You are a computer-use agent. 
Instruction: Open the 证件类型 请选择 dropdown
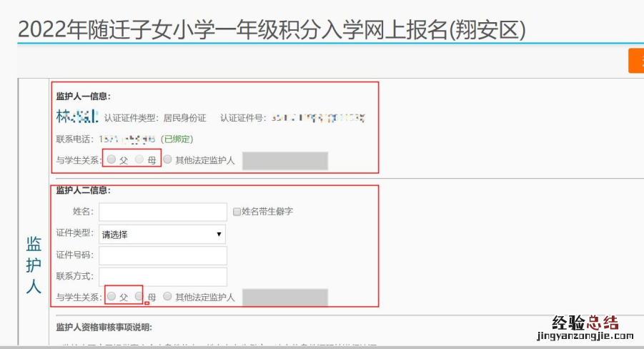(162, 234)
